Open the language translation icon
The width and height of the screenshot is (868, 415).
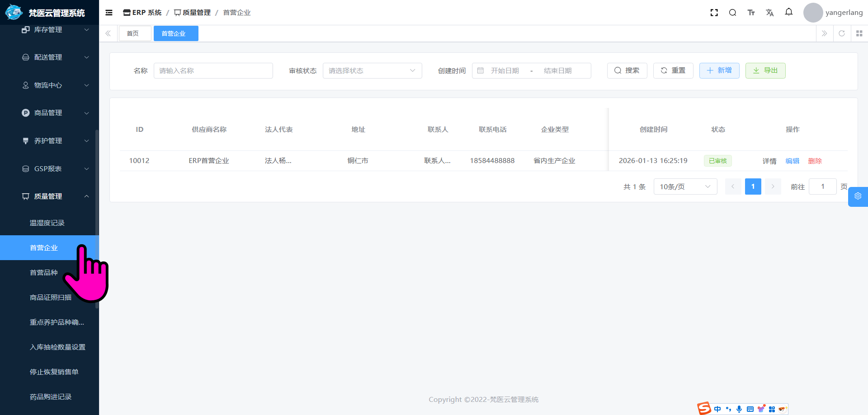coord(769,13)
